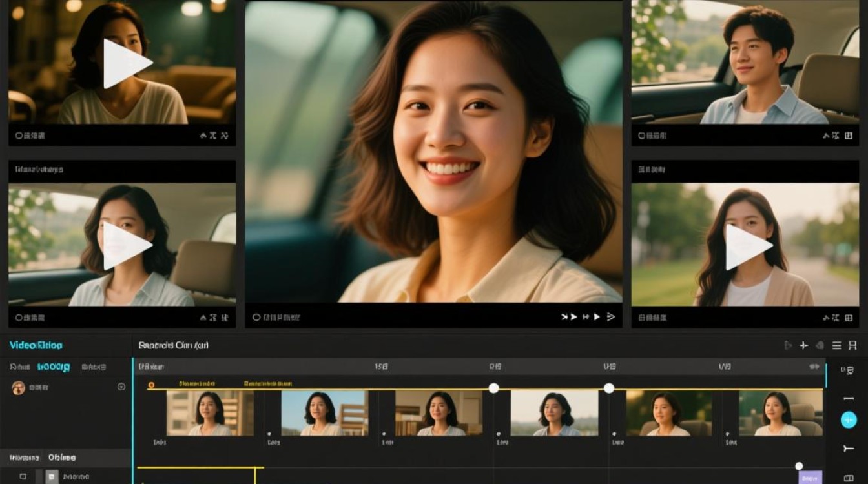Play the bottom-right outdoor roadside clip
This screenshot has height=484, width=868.
click(x=748, y=247)
